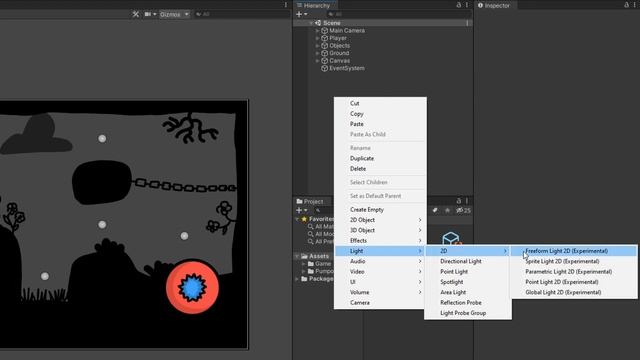Open the 3D Object submenu
This screenshot has height=360, width=640.
380,230
